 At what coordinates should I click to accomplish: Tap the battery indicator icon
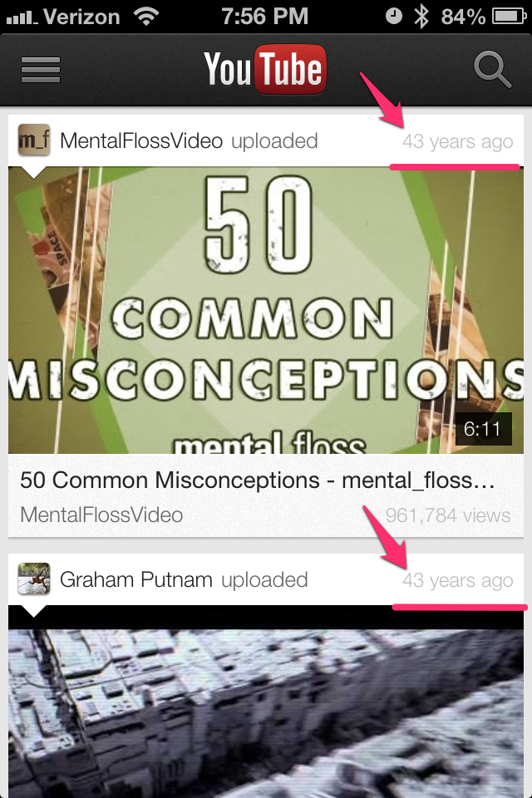[509, 17]
